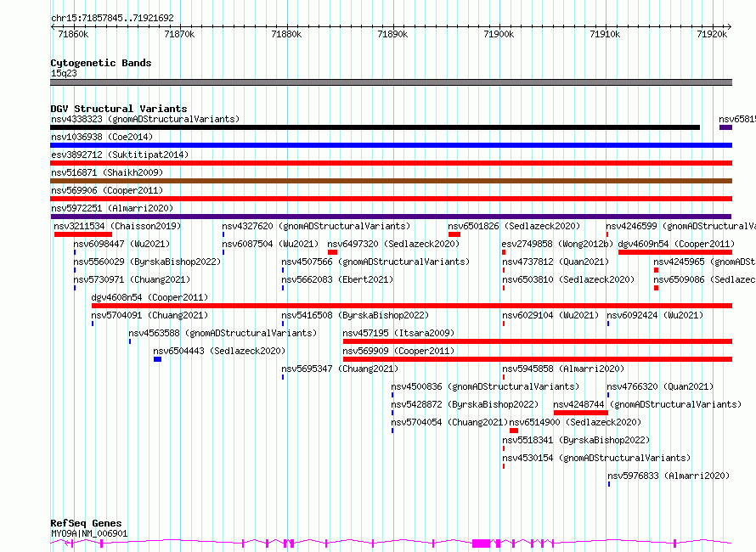Click the nsv6501826 (Sedlazeck2020) red block
Viewport: 756px width, 552px height.
point(454,234)
